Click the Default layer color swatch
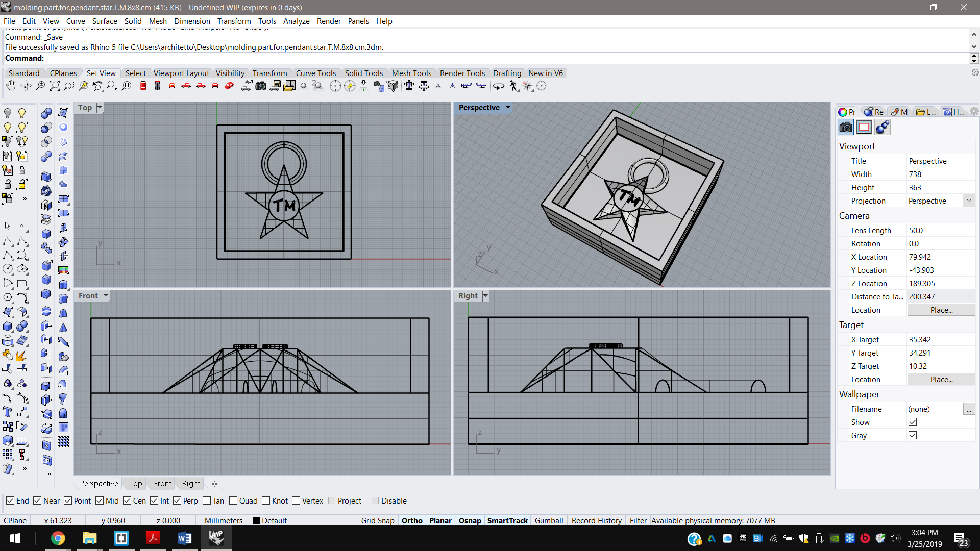Image resolution: width=980 pixels, height=551 pixels. pos(257,520)
